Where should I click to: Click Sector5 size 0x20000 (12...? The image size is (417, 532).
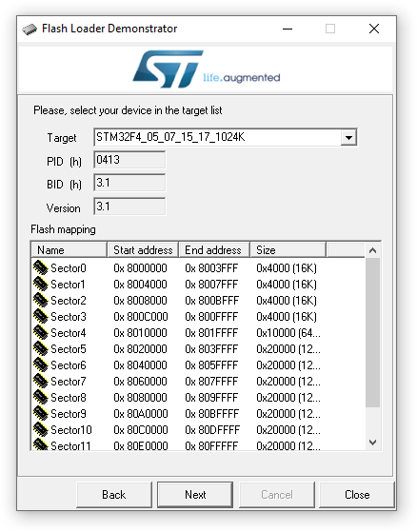(288, 349)
